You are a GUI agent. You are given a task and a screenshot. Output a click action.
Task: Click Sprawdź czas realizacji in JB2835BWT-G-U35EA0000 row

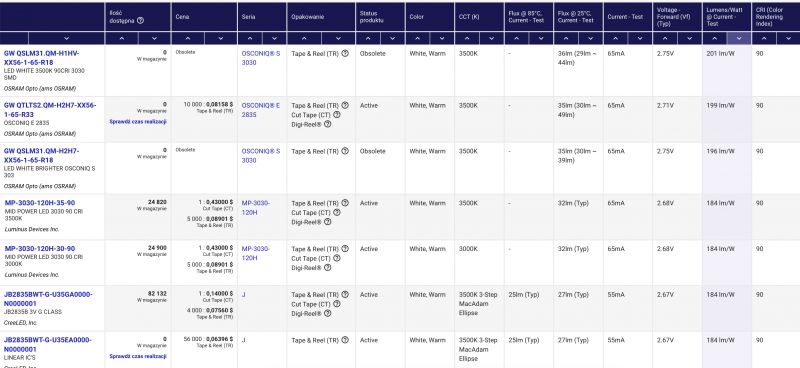[138, 357]
